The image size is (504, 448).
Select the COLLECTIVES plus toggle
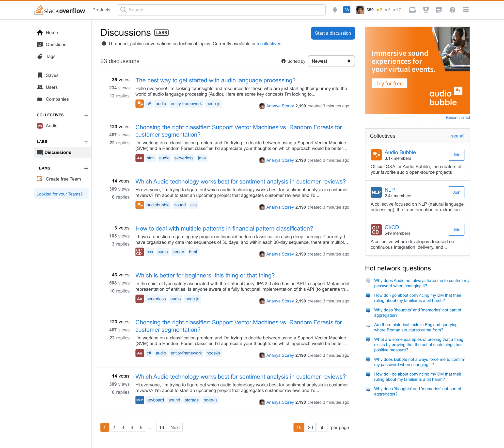[x=86, y=115]
